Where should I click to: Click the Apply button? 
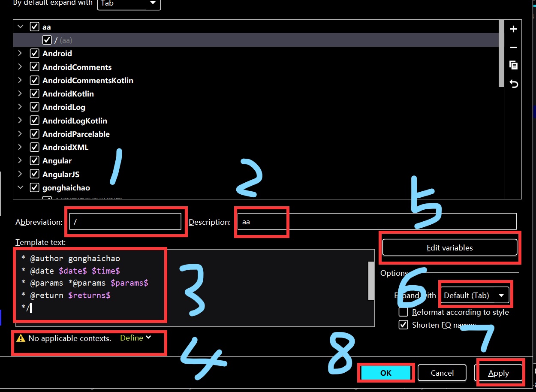[x=498, y=373]
